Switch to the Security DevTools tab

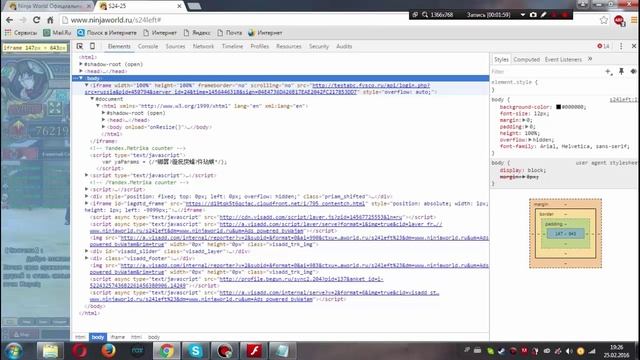(x=319, y=46)
